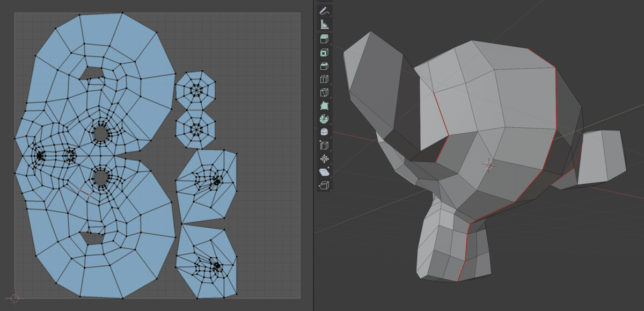The width and height of the screenshot is (644, 311).
Task: Activate the Inset Faces tool
Action: point(324,53)
